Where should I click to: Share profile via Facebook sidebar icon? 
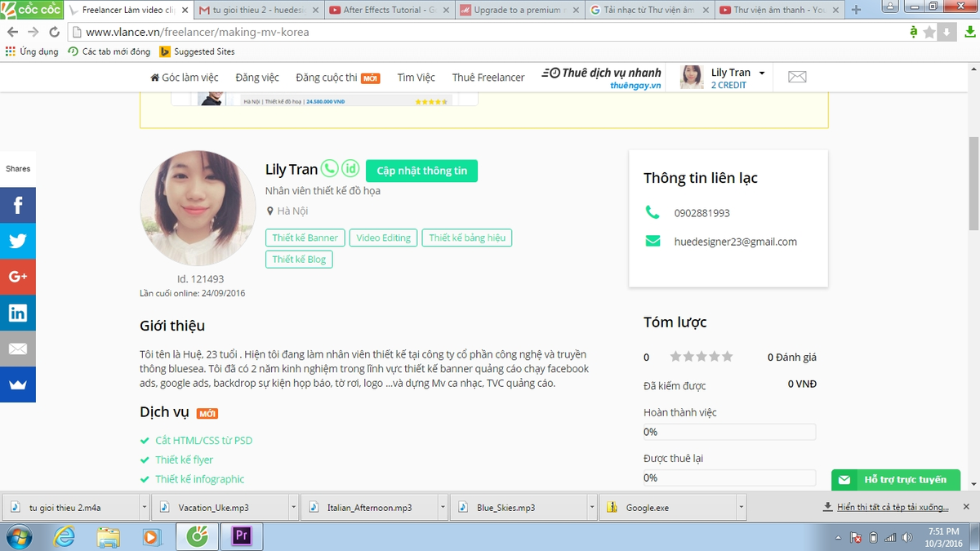tap(18, 205)
